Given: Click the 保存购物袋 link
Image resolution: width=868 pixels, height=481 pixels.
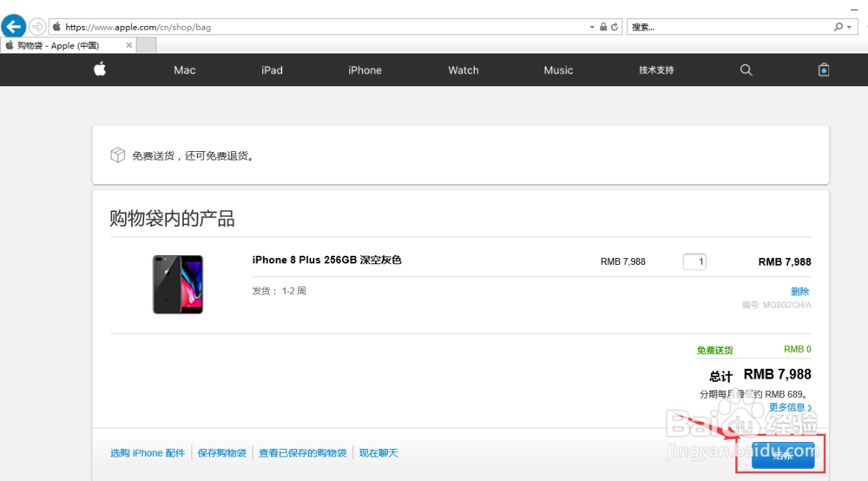Looking at the screenshot, I should click(x=221, y=452).
